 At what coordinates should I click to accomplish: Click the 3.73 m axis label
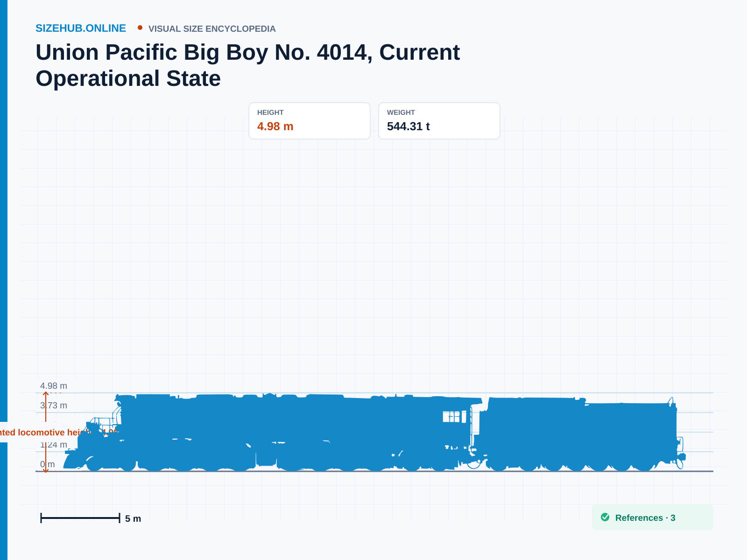pyautogui.click(x=54, y=406)
